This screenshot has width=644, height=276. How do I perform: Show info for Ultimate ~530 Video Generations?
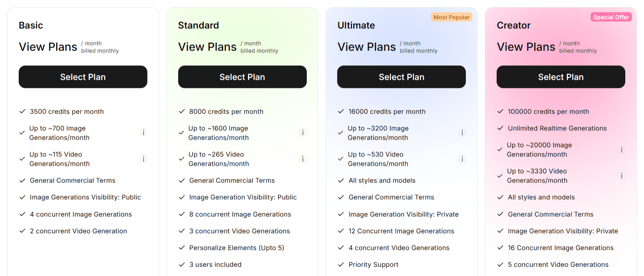462,159
